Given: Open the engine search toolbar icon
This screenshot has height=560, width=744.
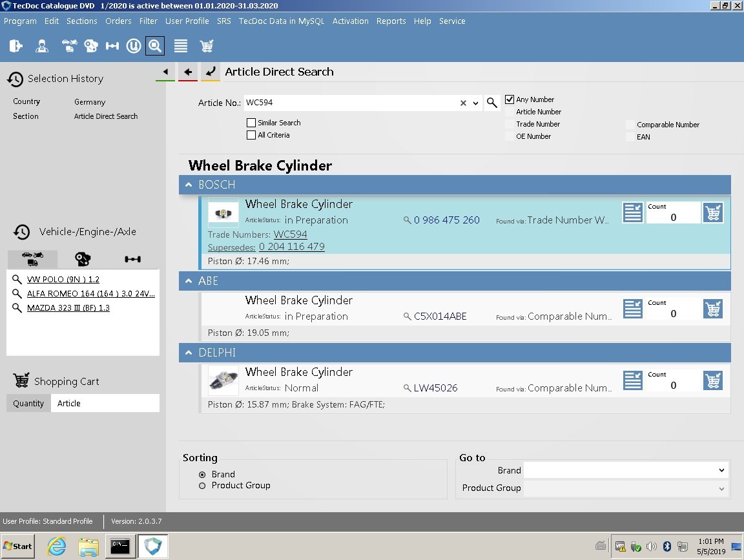Looking at the screenshot, I should 90,46.
